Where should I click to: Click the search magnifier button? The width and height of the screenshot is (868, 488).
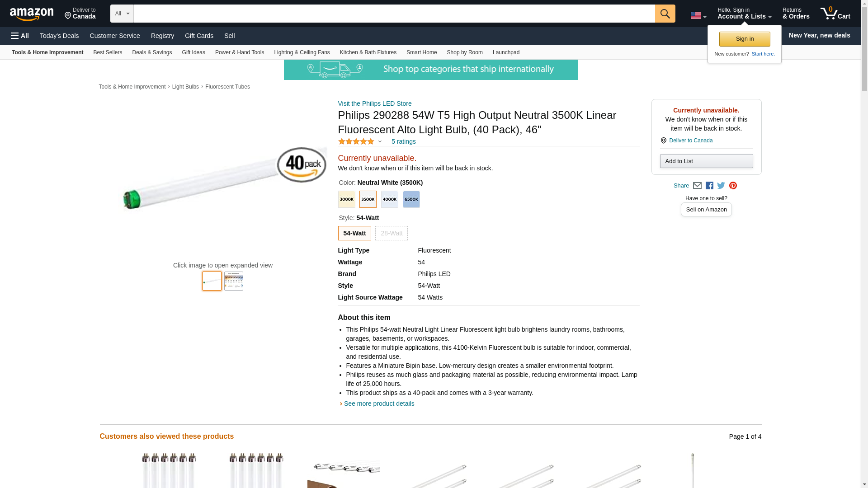(x=665, y=14)
